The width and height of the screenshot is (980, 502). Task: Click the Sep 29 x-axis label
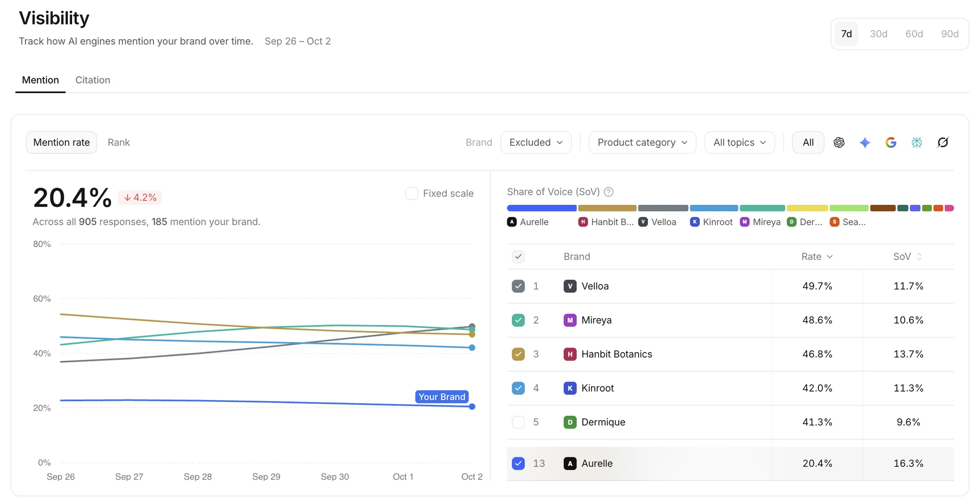(x=266, y=477)
